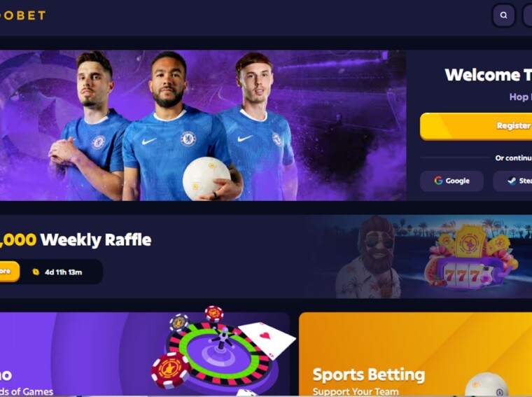
Task: Click the yellow raffle learn more button
Action: pos(10,272)
